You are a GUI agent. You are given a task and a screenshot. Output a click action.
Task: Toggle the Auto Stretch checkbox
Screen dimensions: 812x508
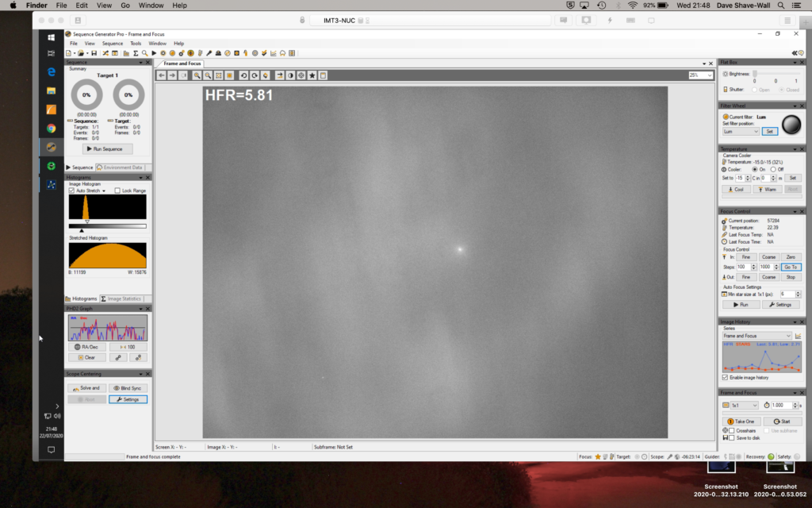click(71, 190)
